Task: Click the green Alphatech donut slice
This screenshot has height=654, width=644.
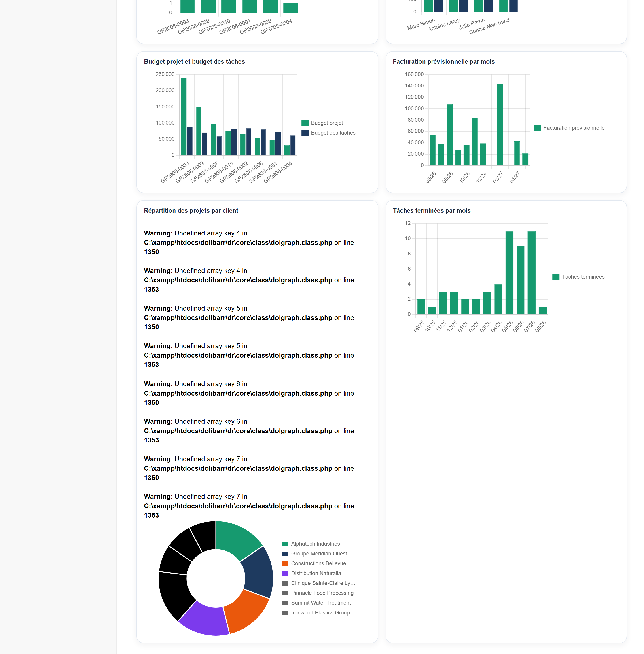Action: 238,538
